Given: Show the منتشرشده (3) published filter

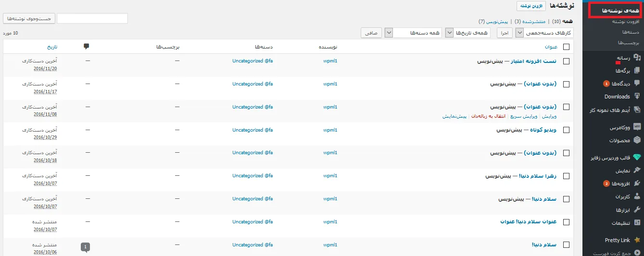Looking at the screenshot, I should point(530,22).
